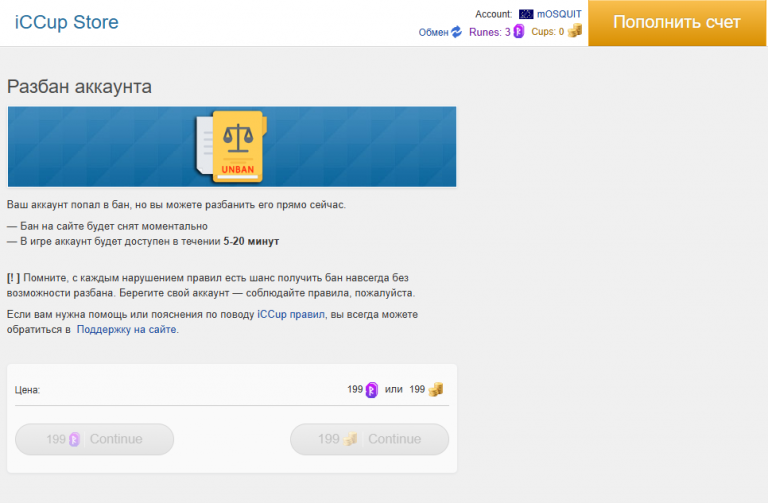The width and height of the screenshot is (768, 503).
Task: Open the mOSQUIT account name link
Action: point(559,14)
